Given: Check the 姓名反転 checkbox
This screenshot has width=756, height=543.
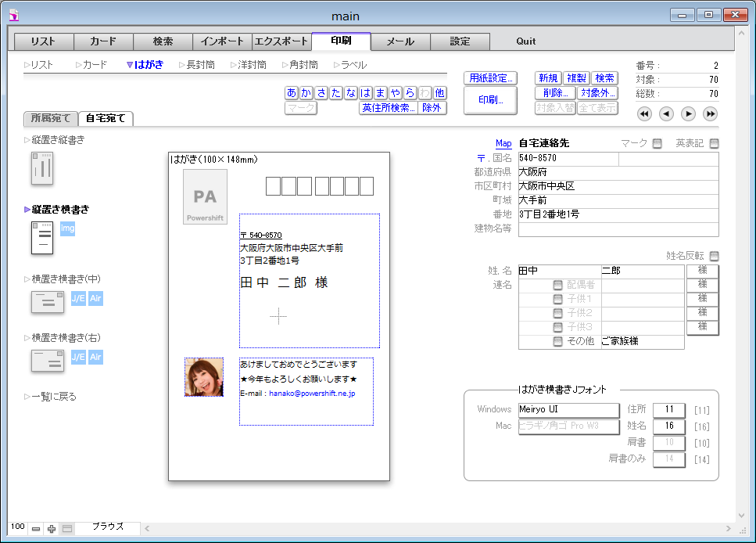Looking at the screenshot, I should coord(713,256).
